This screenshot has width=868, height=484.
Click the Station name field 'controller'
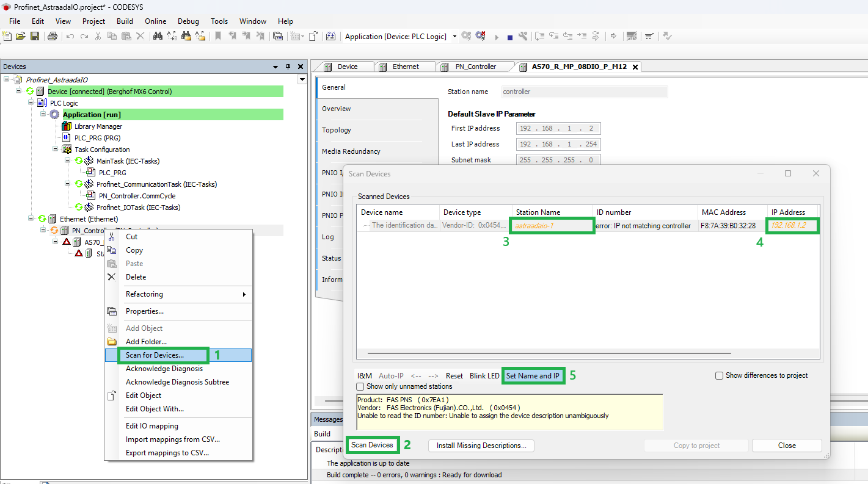point(585,92)
